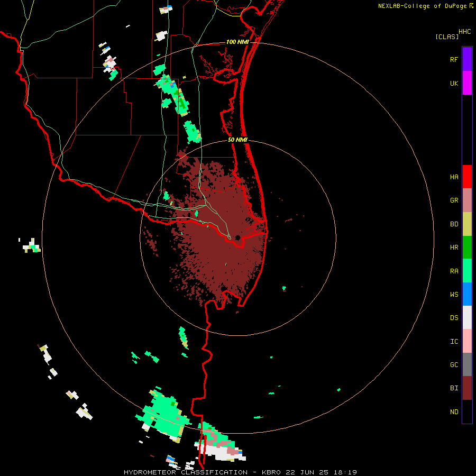Image resolution: width=476 pixels, height=476 pixels.
Task: Pick the bright green RA legend swatch
Action: (467, 271)
